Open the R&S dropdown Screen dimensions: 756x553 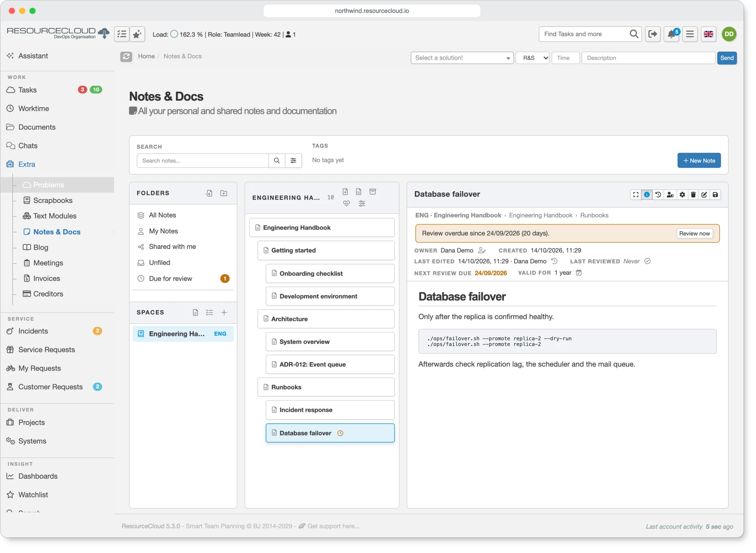(533, 58)
